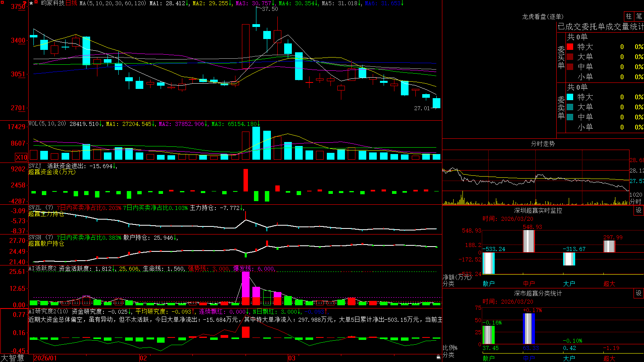Click the lock icon at the chart bottom right

[439, 357]
